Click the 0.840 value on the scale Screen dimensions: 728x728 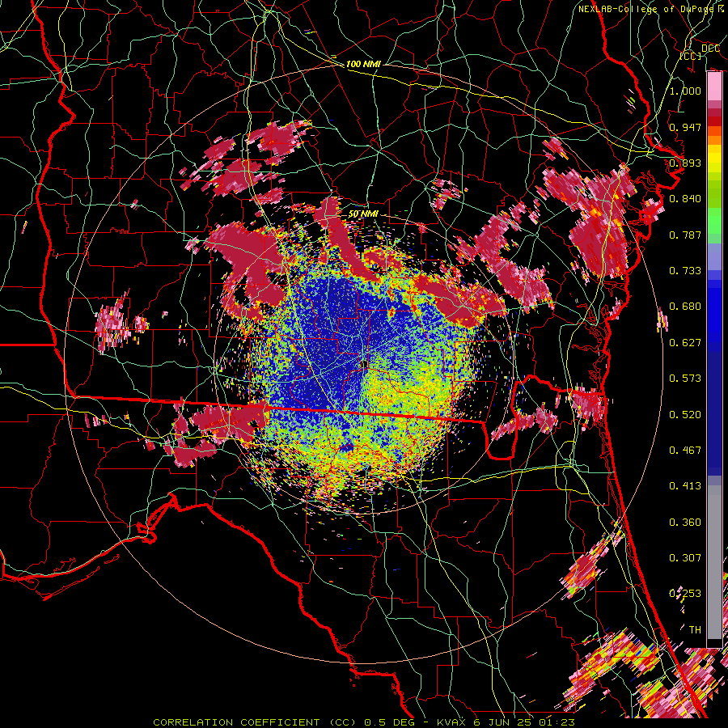[x=685, y=199]
